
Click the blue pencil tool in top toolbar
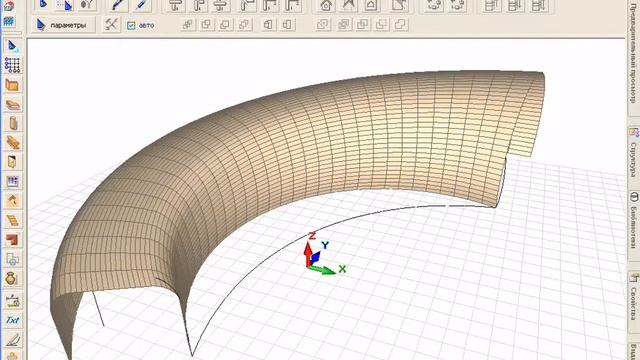(142, 5)
